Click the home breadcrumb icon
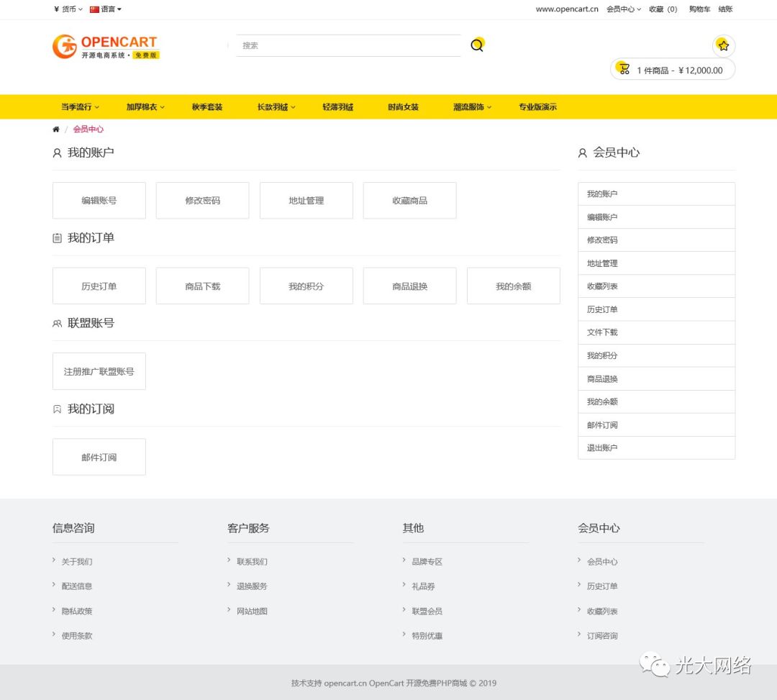 point(56,129)
